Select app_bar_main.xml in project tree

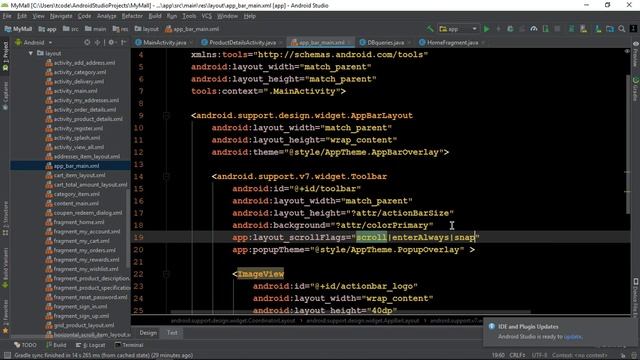76,166
